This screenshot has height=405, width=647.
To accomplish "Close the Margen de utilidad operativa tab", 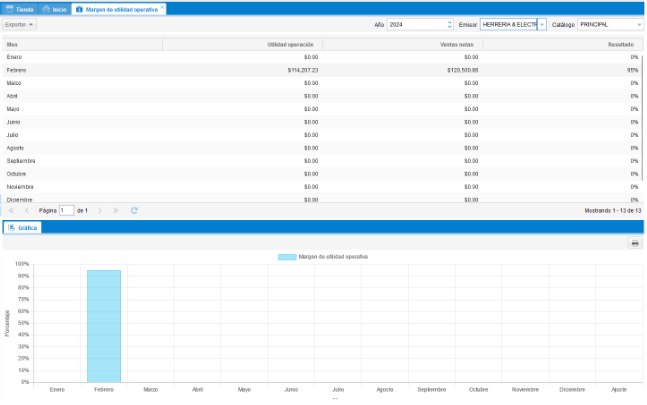I will point(164,7).
